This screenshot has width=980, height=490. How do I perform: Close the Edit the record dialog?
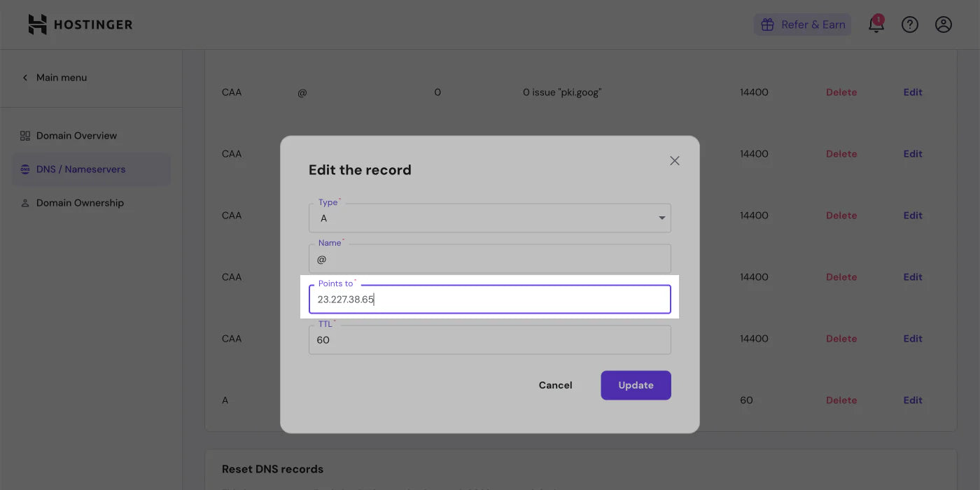[675, 160]
